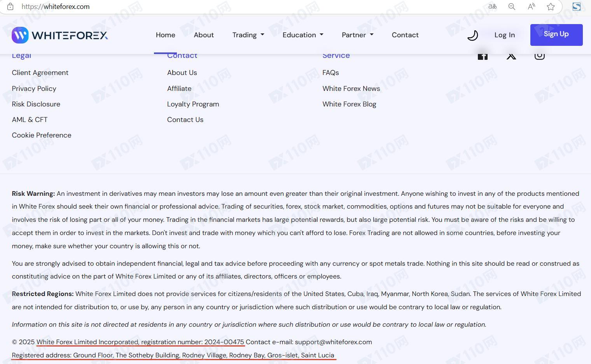
Task: Click the Legal column heading
Action: [x=21, y=56]
